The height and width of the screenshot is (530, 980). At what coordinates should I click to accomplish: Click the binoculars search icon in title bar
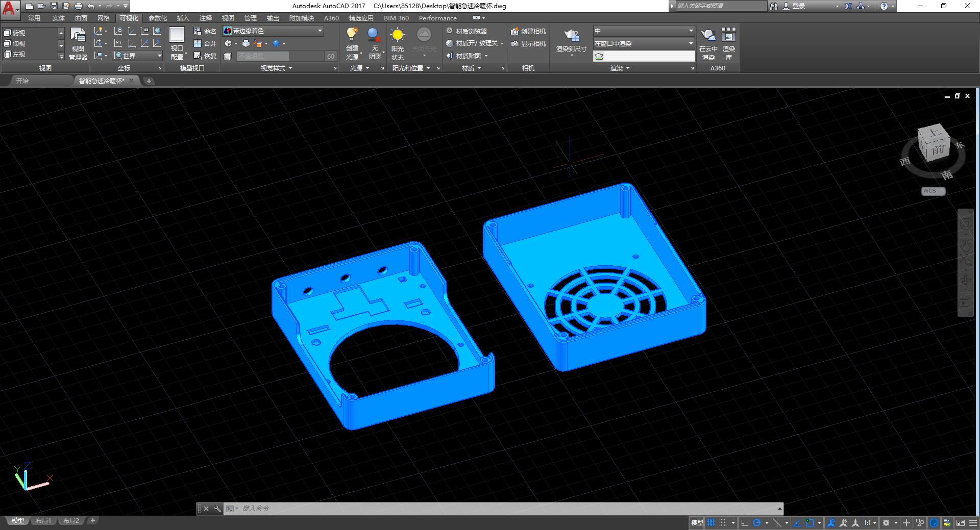point(774,6)
